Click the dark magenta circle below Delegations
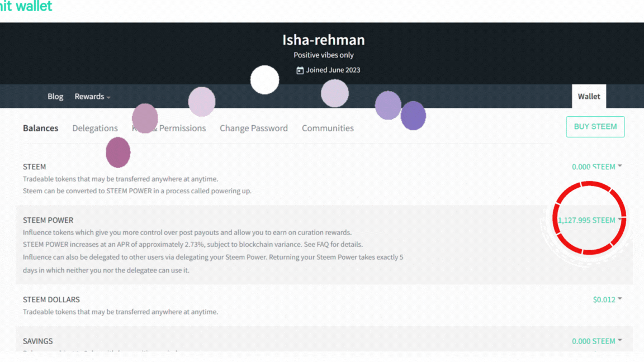 click(118, 153)
